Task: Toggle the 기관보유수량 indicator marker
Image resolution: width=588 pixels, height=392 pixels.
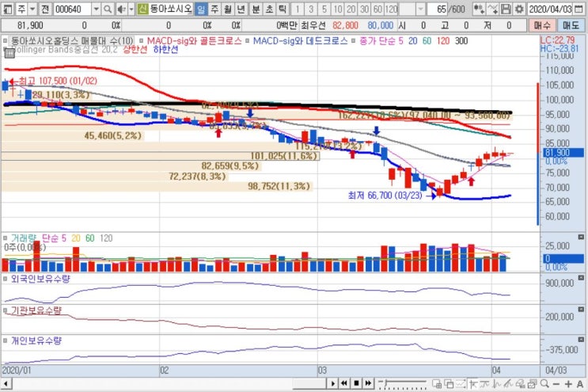Action: pyautogui.click(x=6, y=310)
